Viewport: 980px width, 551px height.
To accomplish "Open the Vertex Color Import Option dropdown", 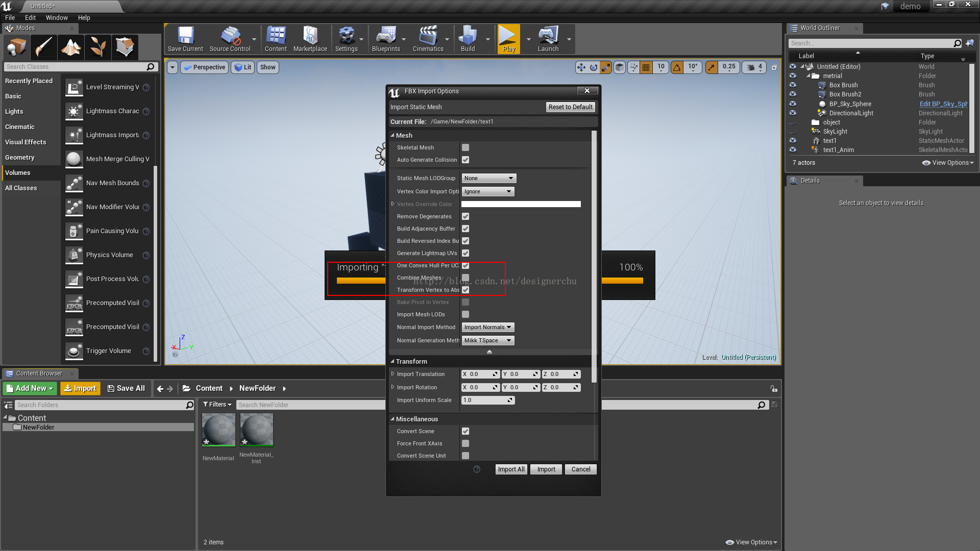I will pyautogui.click(x=488, y=191).
